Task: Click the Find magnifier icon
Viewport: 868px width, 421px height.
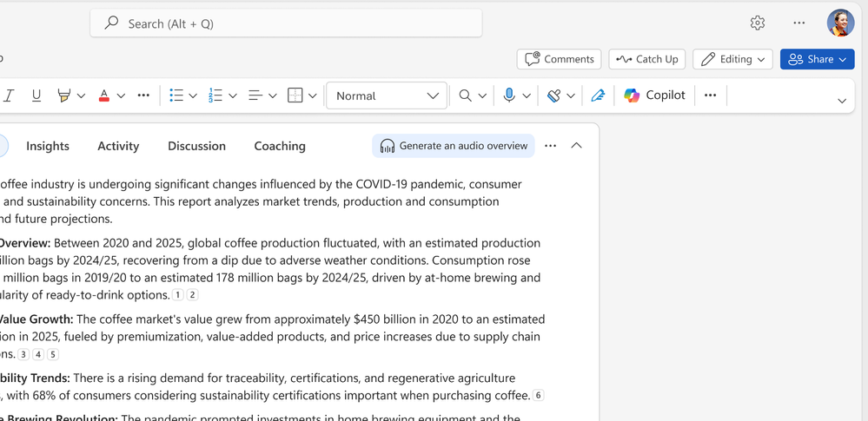Action: (x=466, y=95)
